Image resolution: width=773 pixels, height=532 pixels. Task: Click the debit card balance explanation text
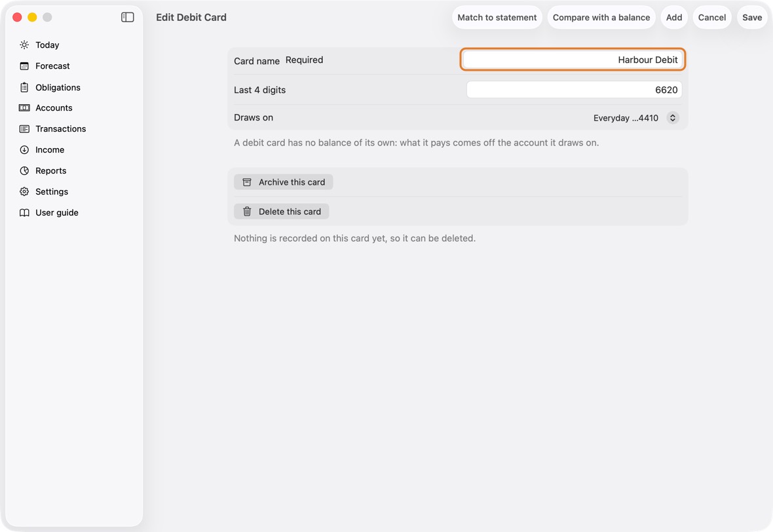(x=416, y=142)
